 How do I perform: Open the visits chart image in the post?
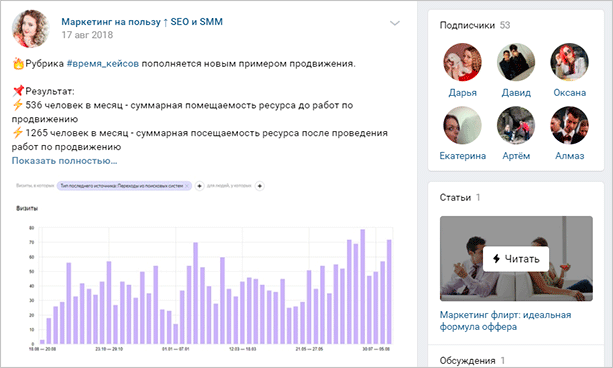(204, 266)
